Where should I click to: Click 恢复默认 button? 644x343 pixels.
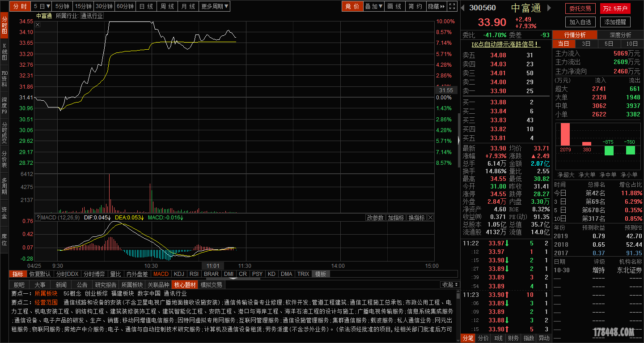pos(40,274)
